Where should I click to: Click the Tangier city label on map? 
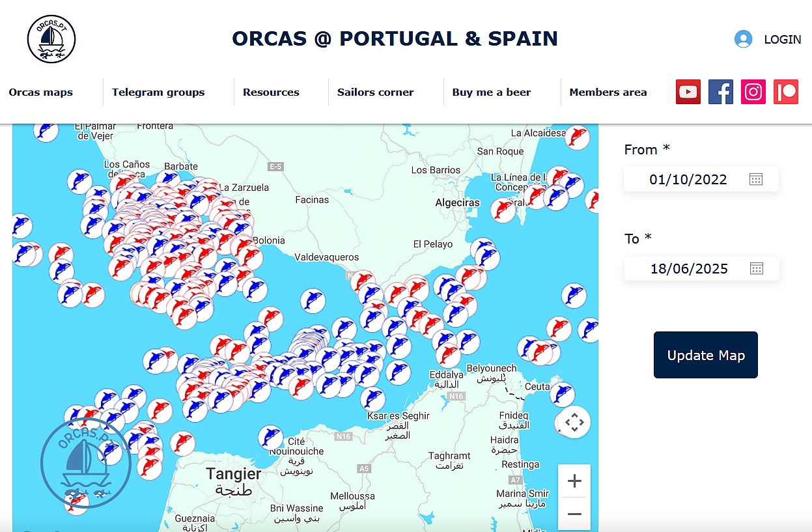[x=234, y=473]
